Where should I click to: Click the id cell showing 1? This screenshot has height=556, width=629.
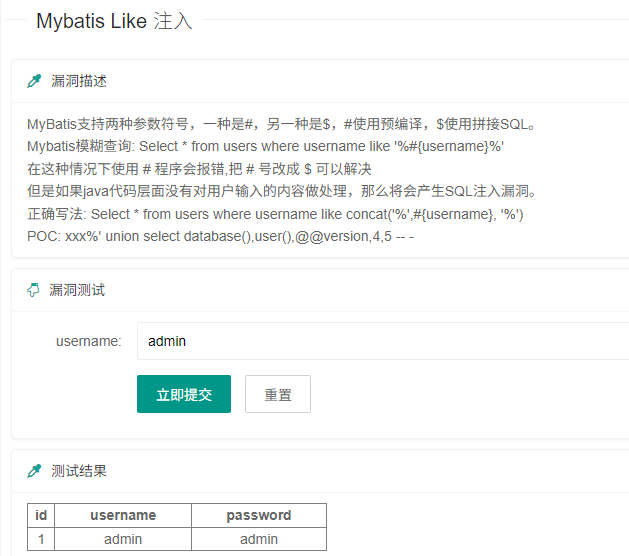pos(41,539)
